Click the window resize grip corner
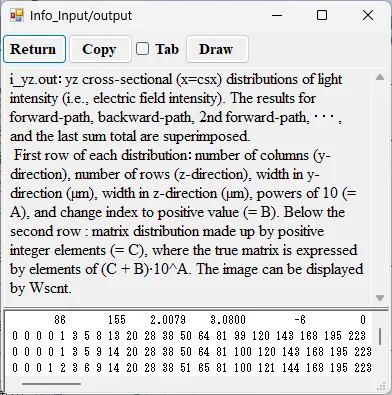The height and width of the screenshot is (395, 392). tap(381, 387)
